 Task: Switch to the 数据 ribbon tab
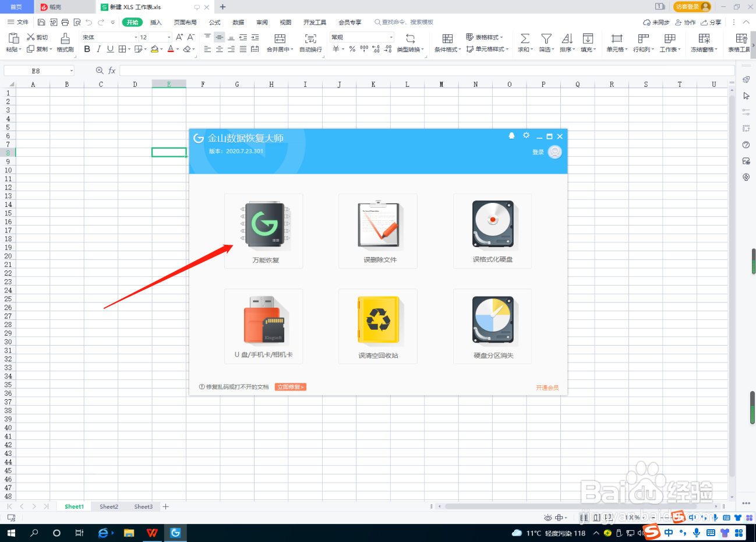(238, 22)
